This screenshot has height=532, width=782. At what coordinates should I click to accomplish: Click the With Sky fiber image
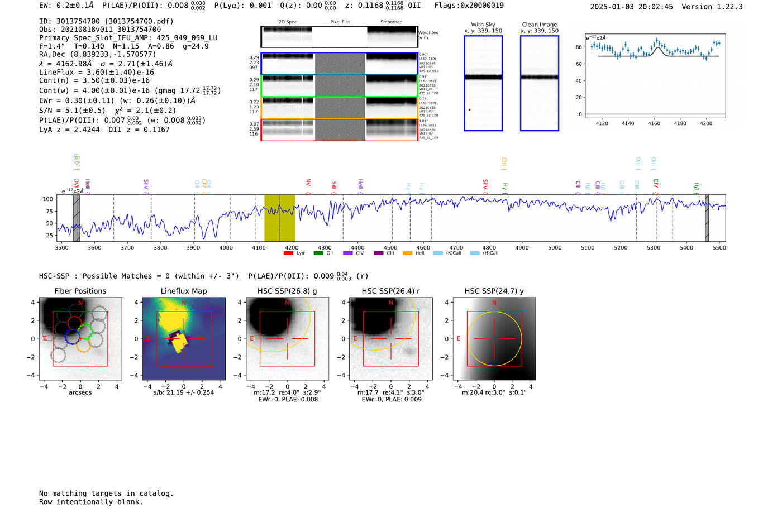coord(483,83)
